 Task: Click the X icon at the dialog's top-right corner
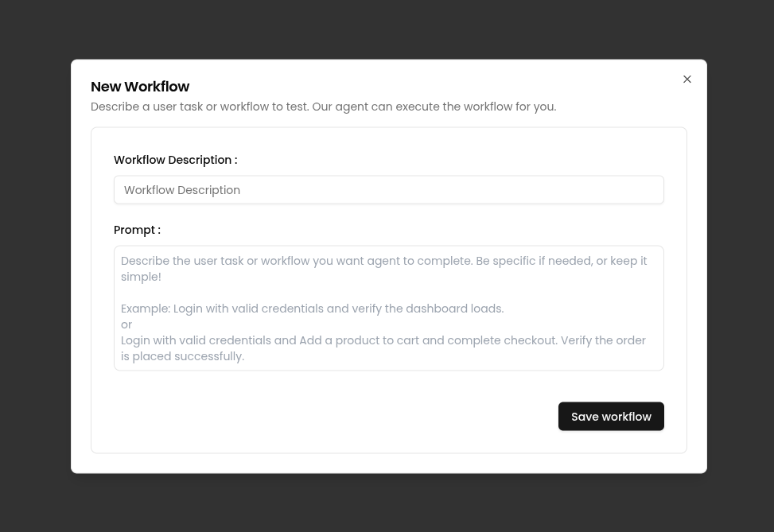[686, 79]
